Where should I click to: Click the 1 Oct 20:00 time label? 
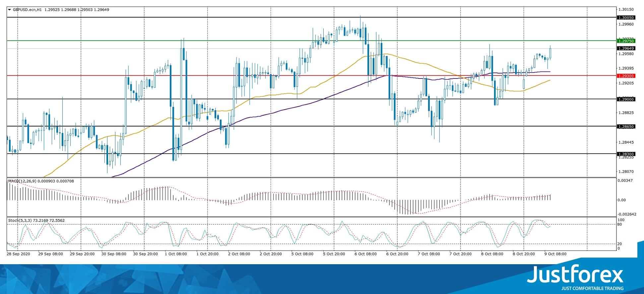click(x=208, y=254)
